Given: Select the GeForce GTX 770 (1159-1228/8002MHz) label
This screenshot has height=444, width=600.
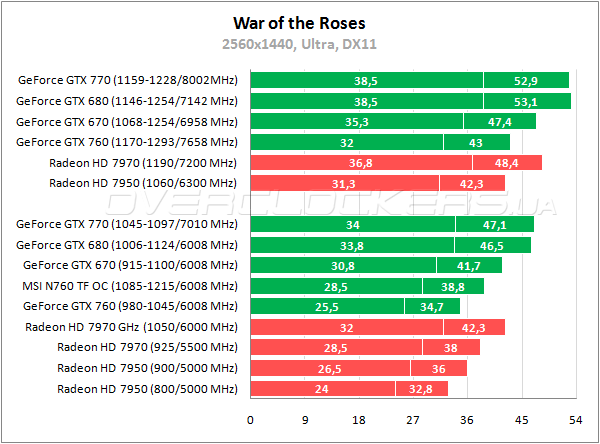Looking at the screenshot, I should pyautogui.click(x=127, y=80).
